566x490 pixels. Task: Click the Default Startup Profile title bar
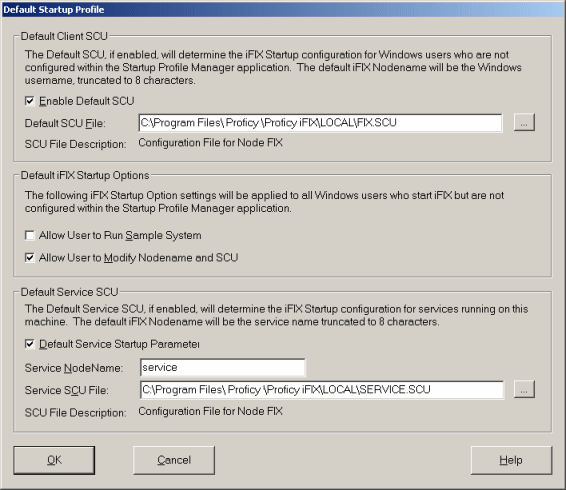[x=283, y=9]
